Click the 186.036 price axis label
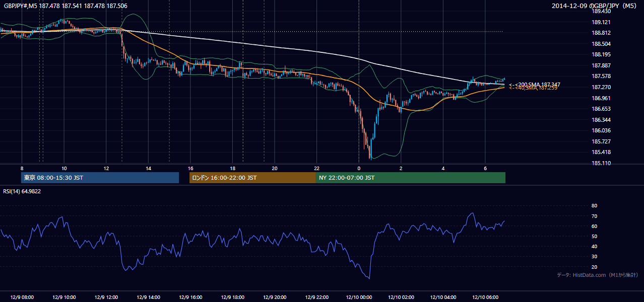Viewport: 644px width, 302px height. tap(601, 130)
